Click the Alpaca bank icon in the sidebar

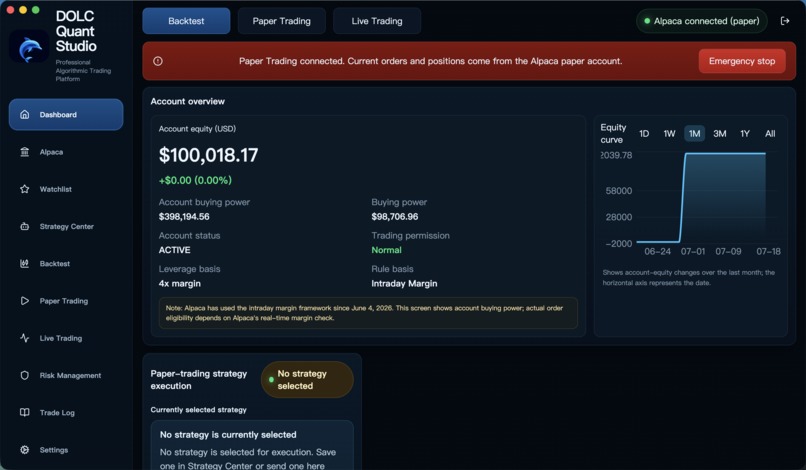(x=24, y=152)
